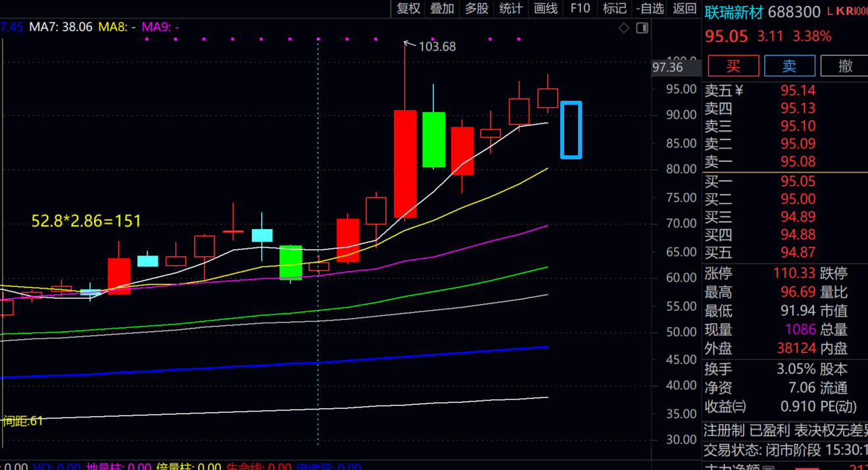The image size is (868, 470).
Task: Toggle -自选 to remove from watchlist
Action: coord(650,9)
